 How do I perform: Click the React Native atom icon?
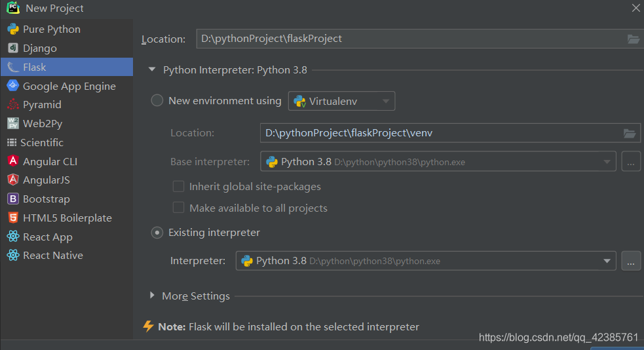[x=13, y=255]
